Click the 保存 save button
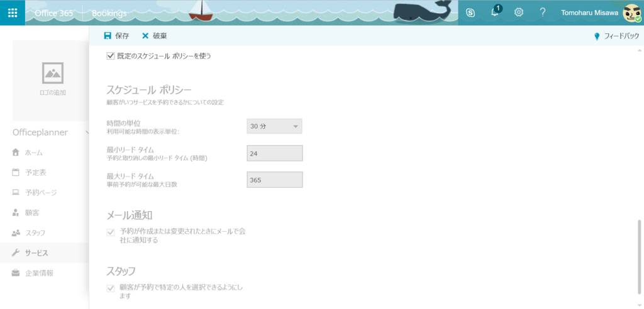The image size is (644, 309). [116, 36]
